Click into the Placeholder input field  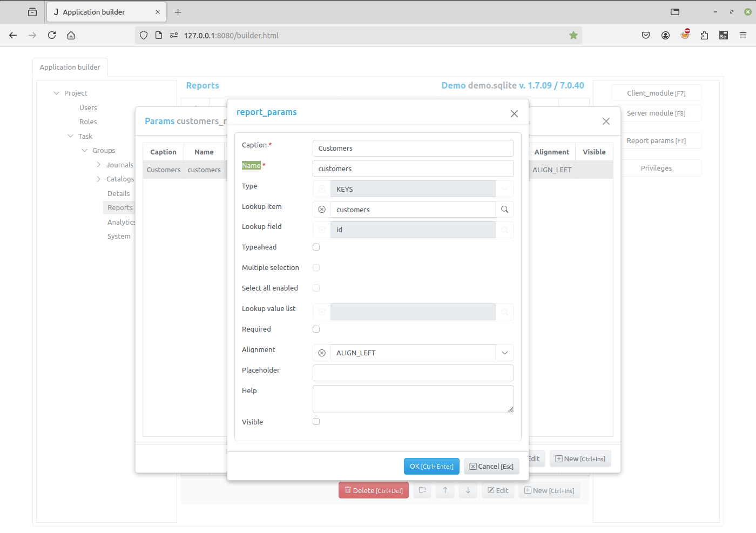413,373
